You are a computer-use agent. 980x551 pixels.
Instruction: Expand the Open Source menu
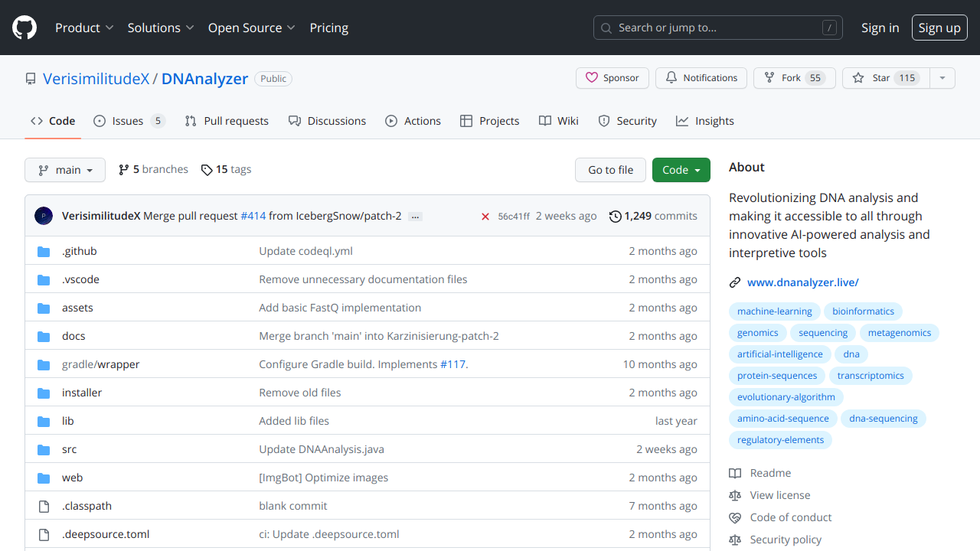252,28
